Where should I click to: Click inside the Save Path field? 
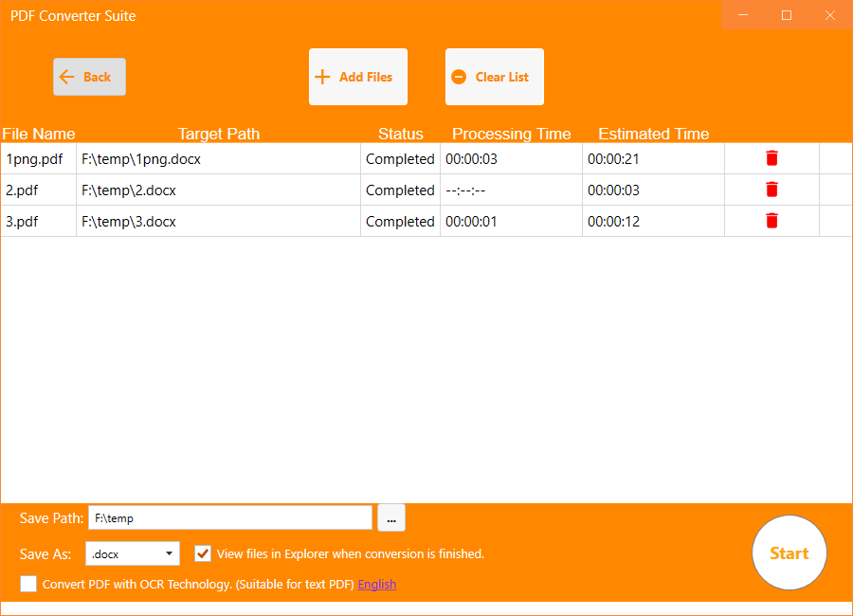pos(230,517)
